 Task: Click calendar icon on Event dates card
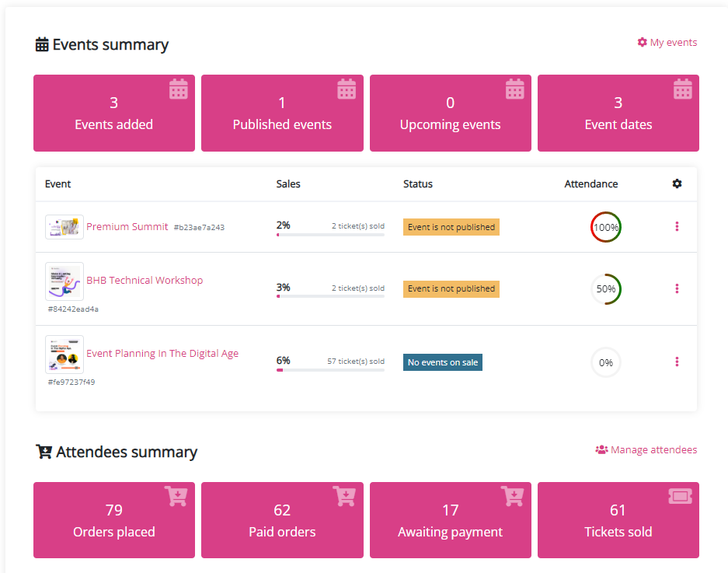(682, 89)
